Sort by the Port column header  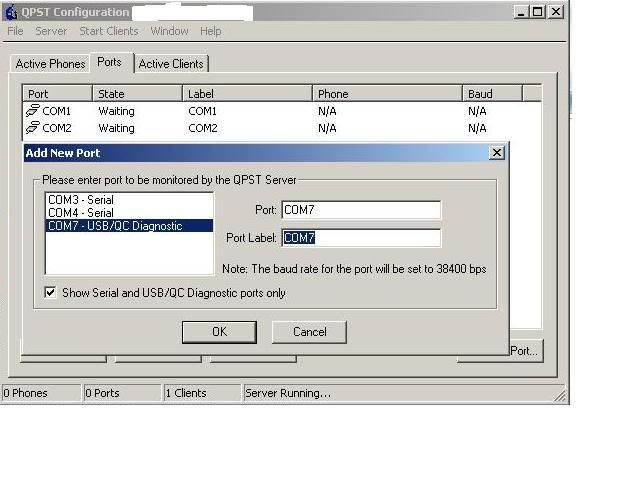(x=58, y=93)
